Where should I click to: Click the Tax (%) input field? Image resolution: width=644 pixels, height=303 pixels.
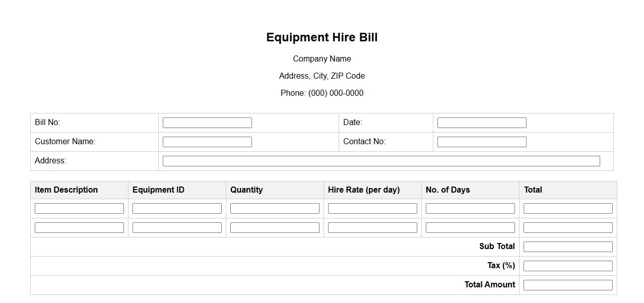(568, 266)
